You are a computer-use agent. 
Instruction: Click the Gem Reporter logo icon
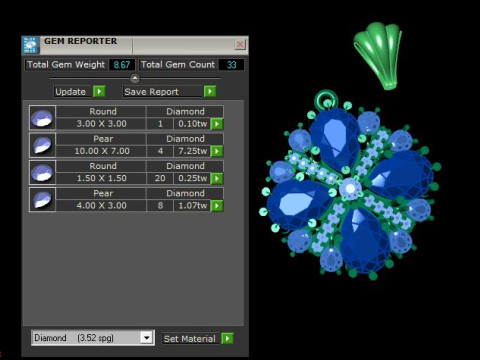click(30, 45)
